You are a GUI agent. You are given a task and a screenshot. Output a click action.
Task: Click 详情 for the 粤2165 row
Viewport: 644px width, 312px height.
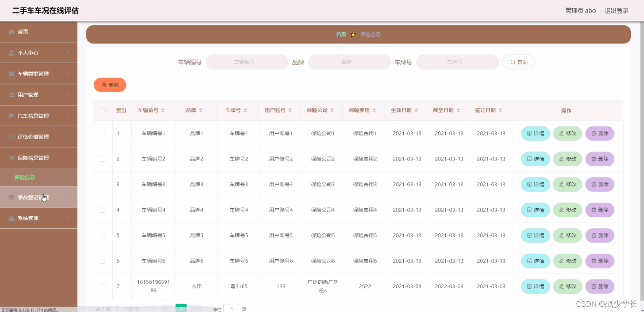[x=535, y=287]
